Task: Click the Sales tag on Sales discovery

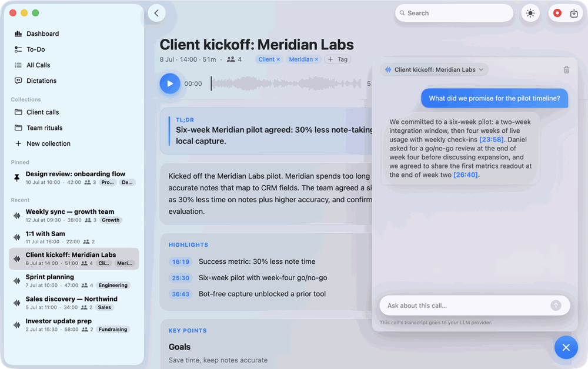Action: (x=105, y=307)
